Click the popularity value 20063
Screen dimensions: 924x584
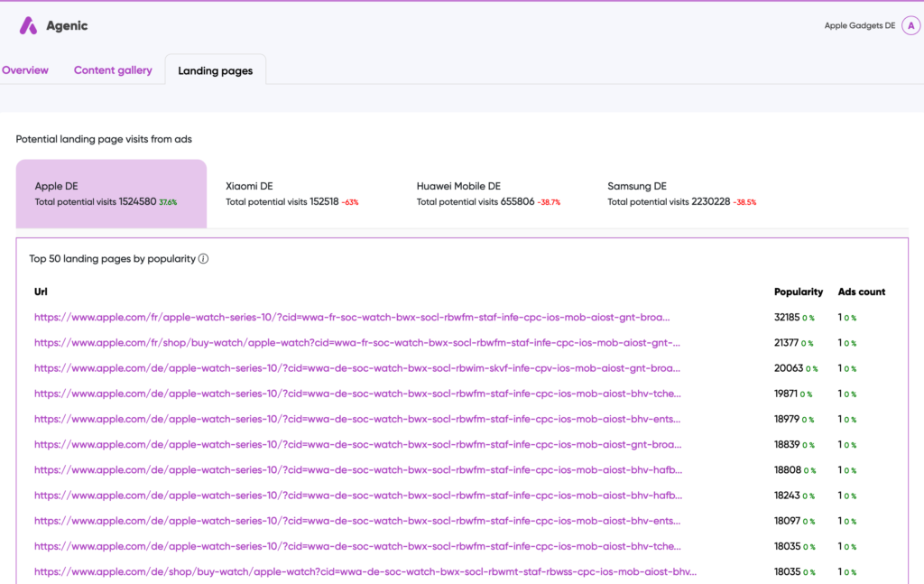click(x=789, y=368)
